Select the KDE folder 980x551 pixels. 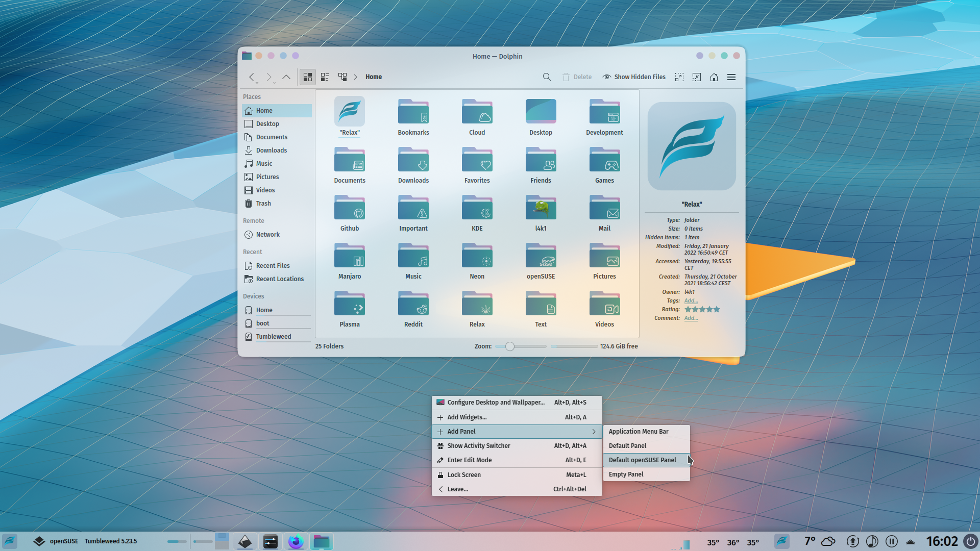pyautogui.click(x=477, y=213)
